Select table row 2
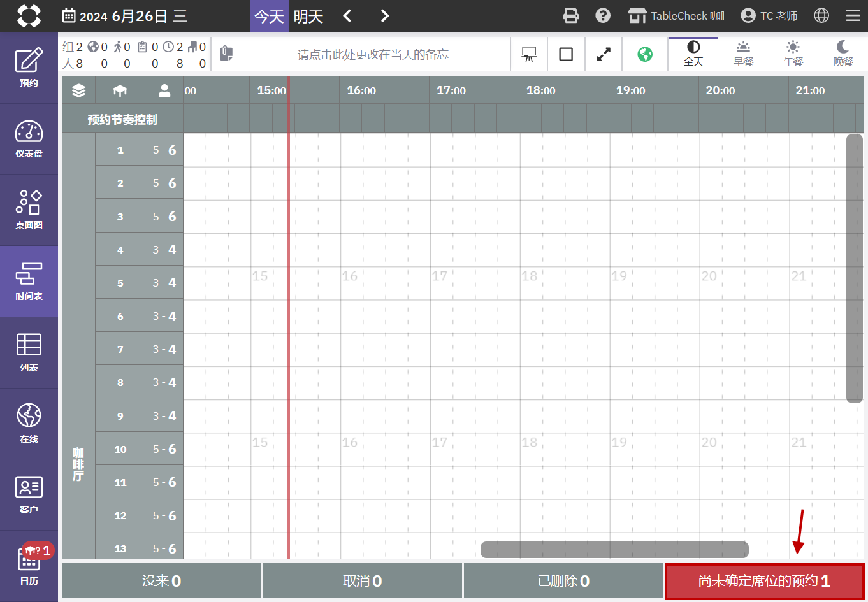Viewport: 868px width, 602px height. [x=120, y=183]
